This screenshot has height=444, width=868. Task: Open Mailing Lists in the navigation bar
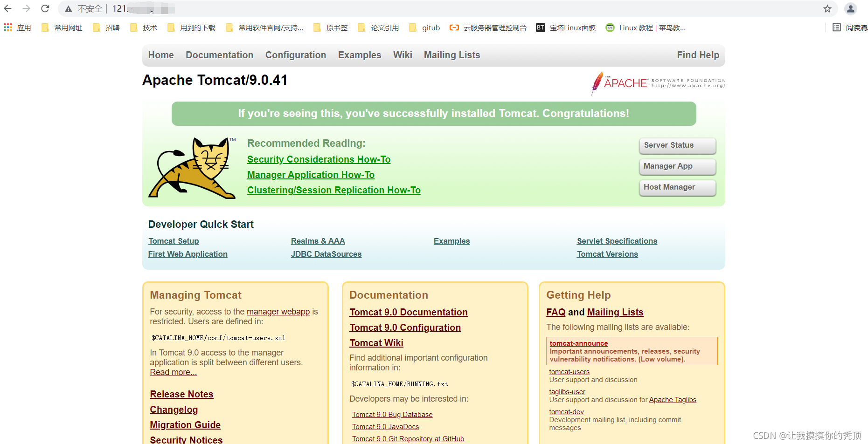point(452,55)
